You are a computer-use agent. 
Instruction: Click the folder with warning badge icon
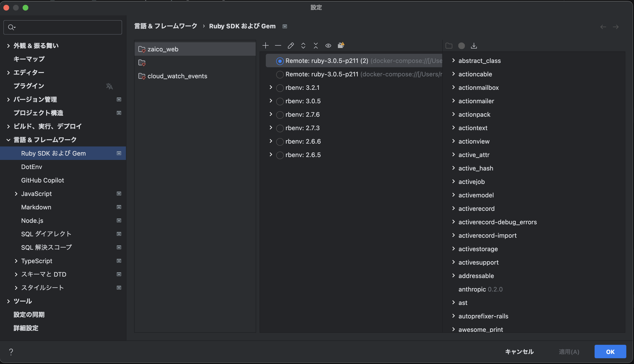(341, 45)
